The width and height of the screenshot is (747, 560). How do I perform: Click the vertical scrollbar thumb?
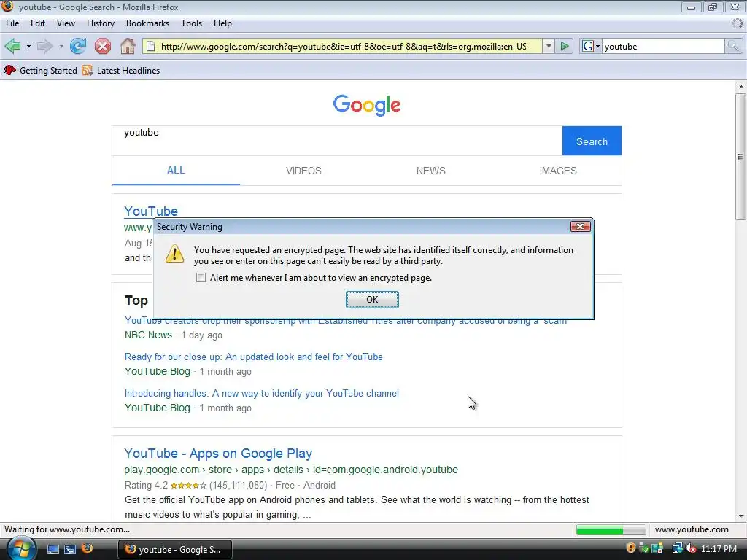(x=740, y=156)
